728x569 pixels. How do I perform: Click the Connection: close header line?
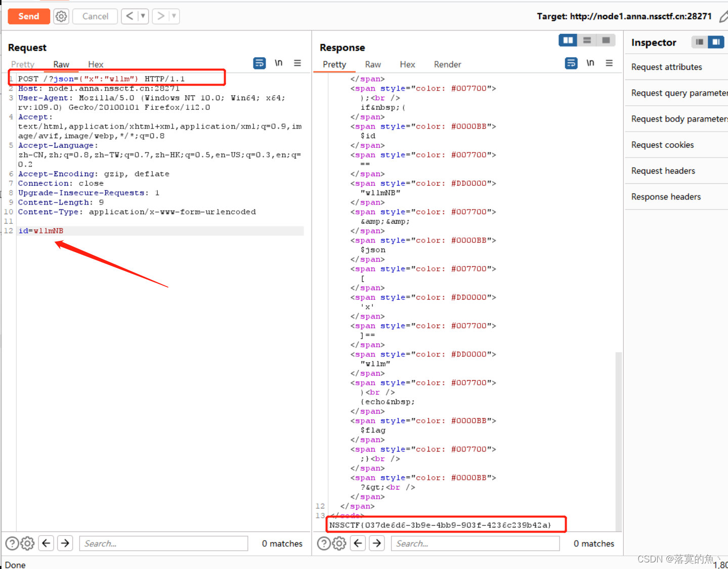tap(61, 183)
